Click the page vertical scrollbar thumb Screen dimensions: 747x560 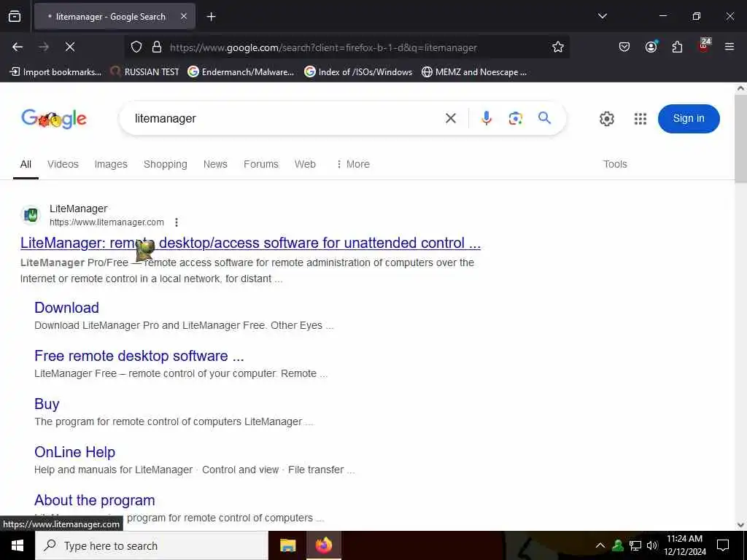click(x=741, y=139)
